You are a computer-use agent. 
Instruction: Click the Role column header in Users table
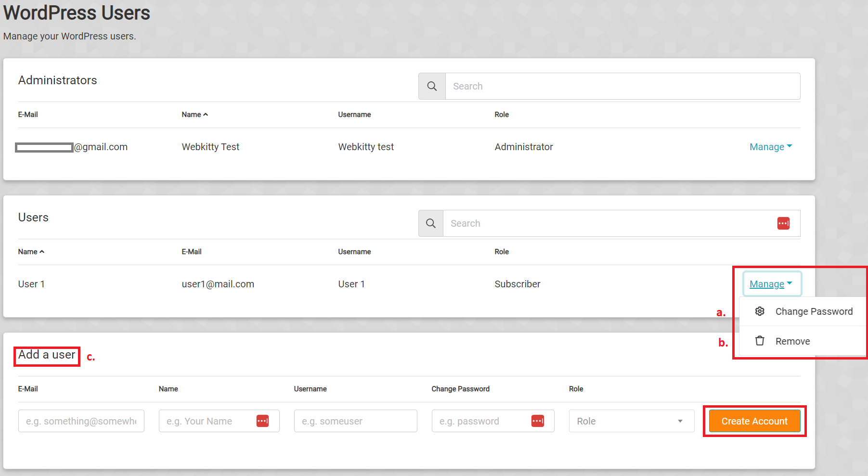[x=502, y=252]
